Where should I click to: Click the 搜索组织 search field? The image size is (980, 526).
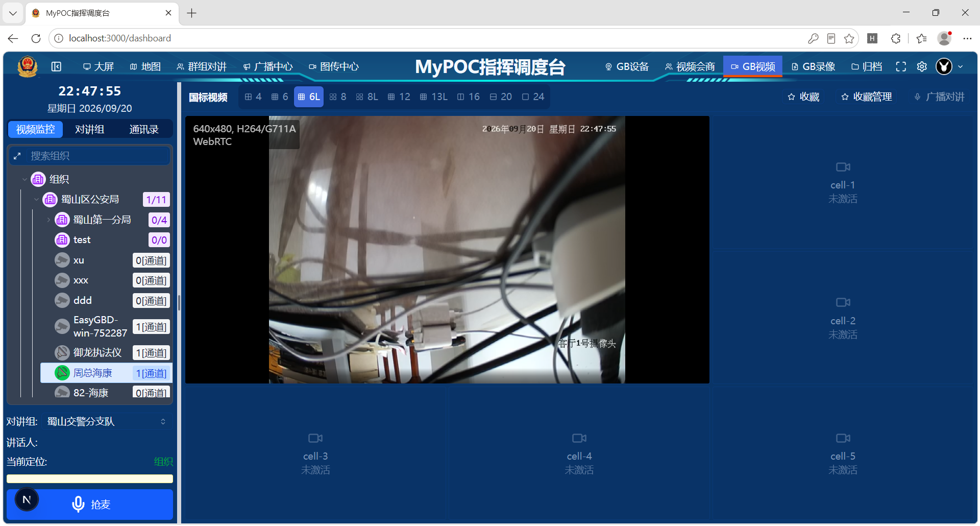click(90, 156)
